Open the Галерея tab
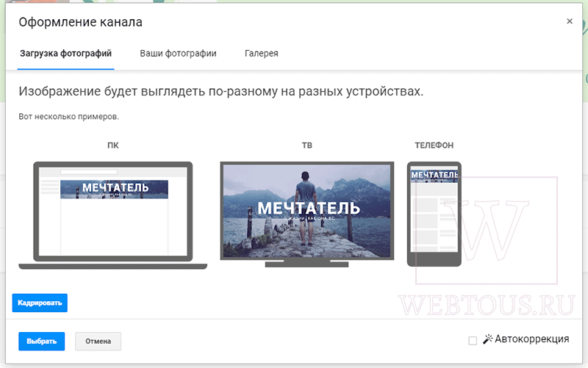The width and height of the screenshot is (588, 368). click(262, 54)
